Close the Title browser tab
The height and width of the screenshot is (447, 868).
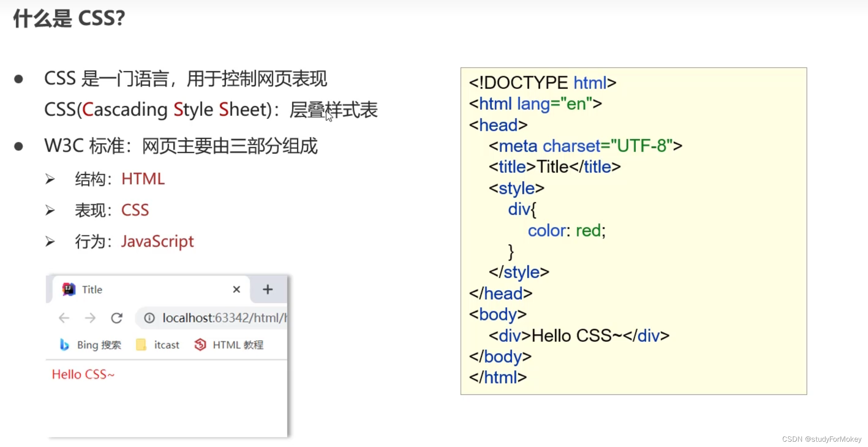[x=236, y=289]
